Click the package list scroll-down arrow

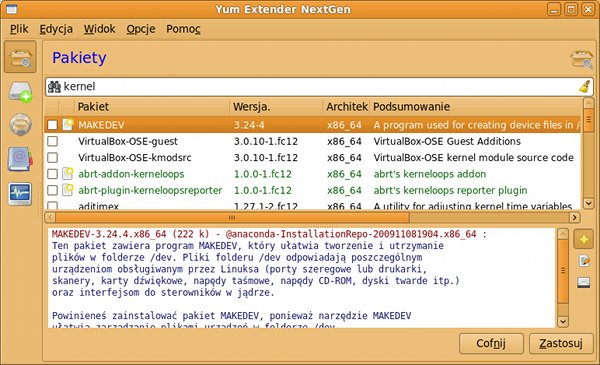point(589,203)
